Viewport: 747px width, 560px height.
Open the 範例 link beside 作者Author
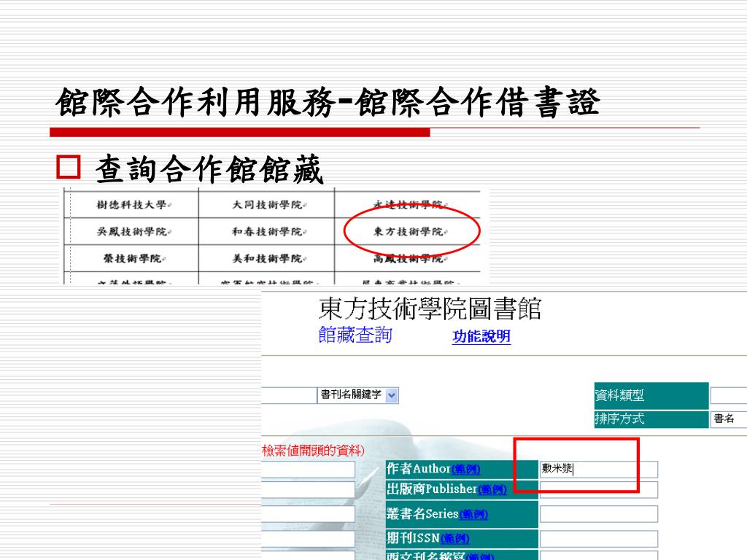[465, 470]
